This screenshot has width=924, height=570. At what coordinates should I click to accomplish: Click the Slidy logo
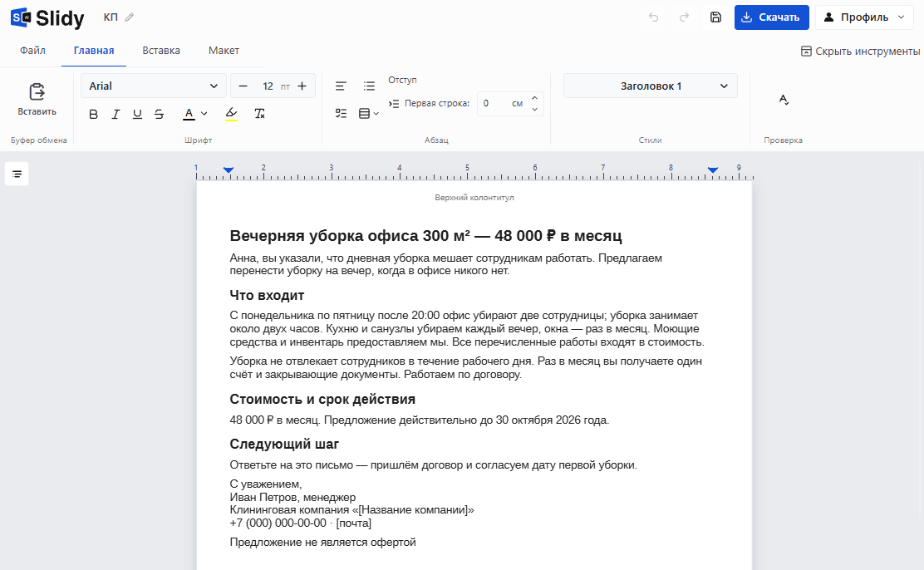tap(47, 17)
